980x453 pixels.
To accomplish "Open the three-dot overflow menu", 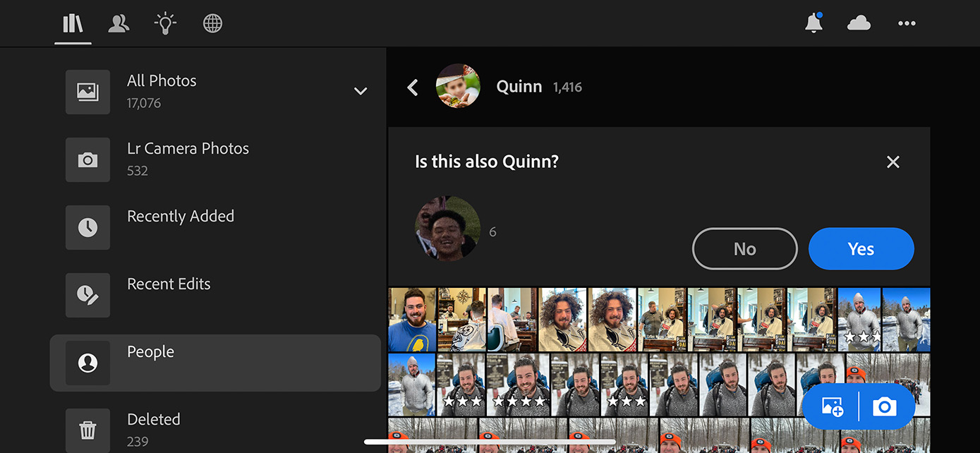I will [907, 23].
